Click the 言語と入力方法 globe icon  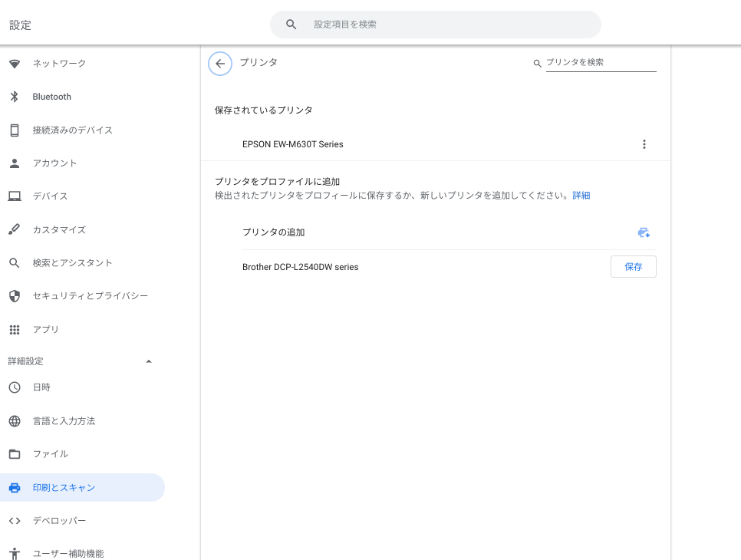click(15, 421)
